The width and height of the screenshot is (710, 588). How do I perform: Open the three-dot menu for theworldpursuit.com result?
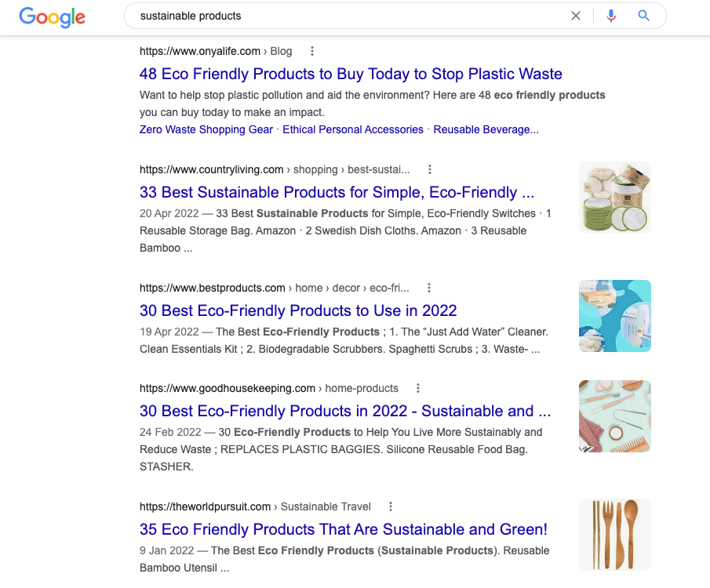click(x=391, y=506)
